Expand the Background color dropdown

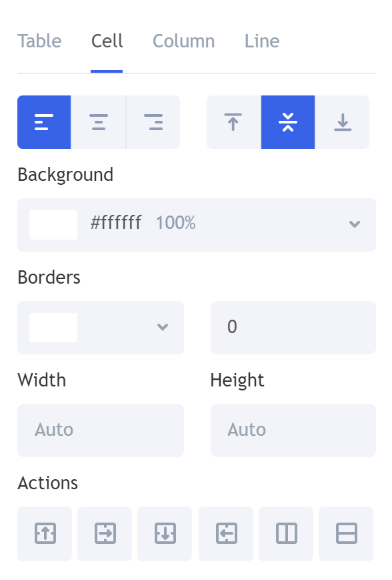[x=354, y=224]
